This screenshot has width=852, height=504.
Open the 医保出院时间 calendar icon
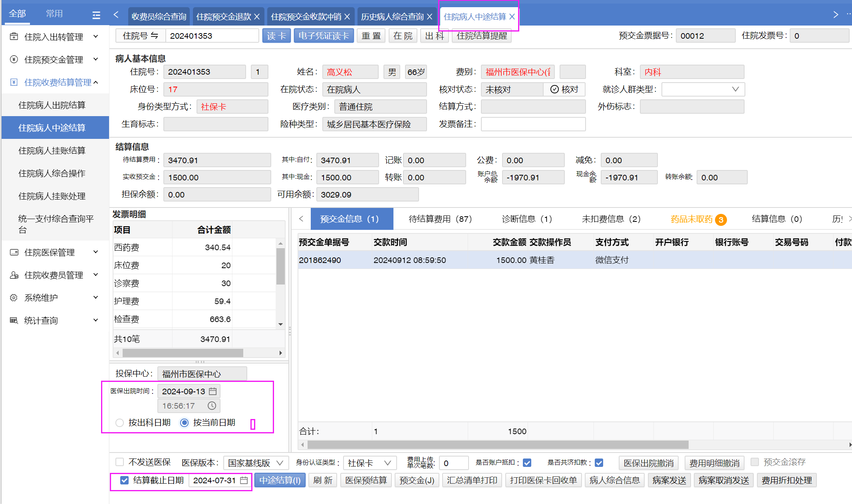coord(213,391)
